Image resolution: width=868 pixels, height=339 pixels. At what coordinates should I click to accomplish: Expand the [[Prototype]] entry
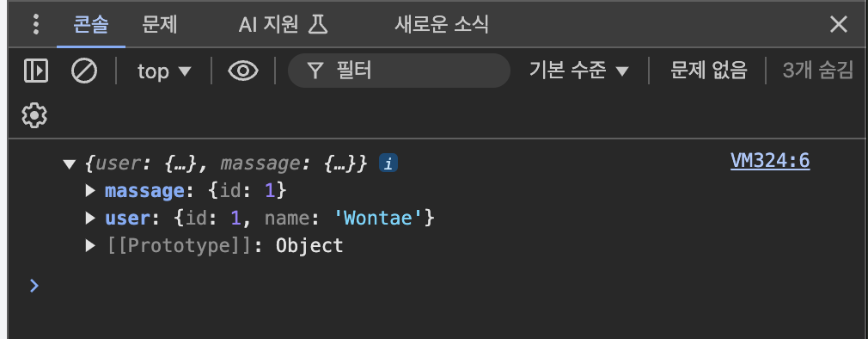(90, 245)
